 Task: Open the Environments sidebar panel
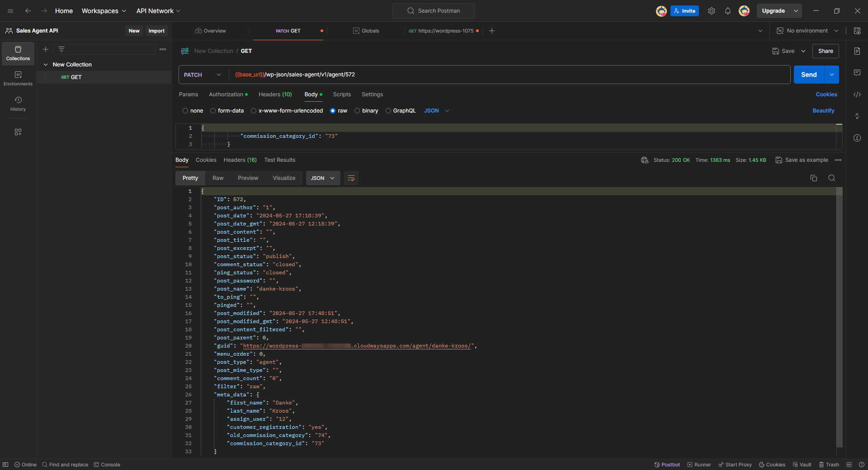[x=18, y=79]
